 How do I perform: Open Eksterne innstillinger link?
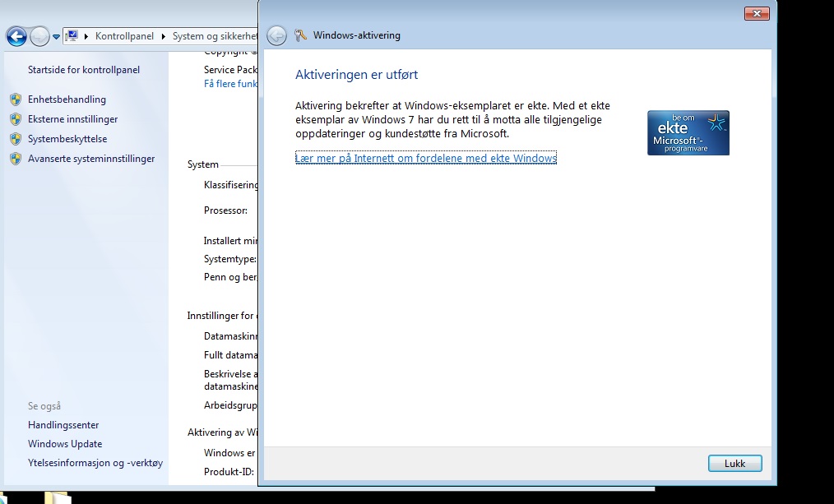point(72,119)
